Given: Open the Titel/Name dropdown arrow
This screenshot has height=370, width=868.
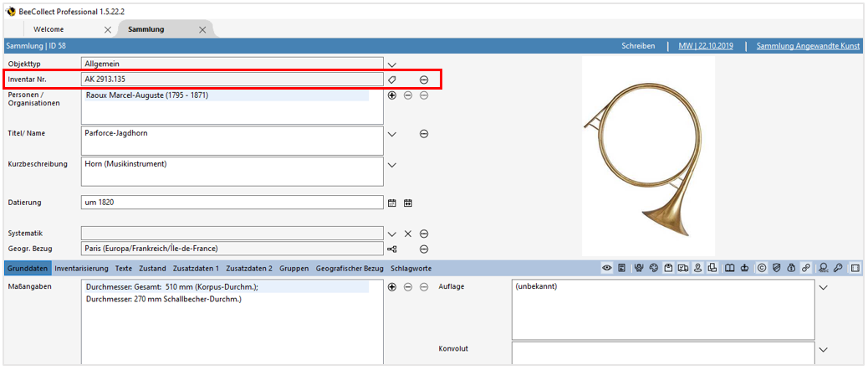Looking at the screenshot, I should [392, 134].
